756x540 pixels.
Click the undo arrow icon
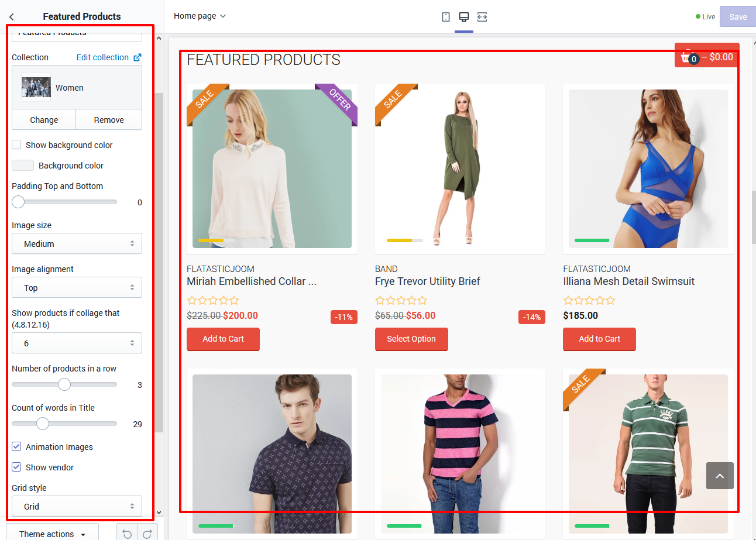tap(127, 534)
